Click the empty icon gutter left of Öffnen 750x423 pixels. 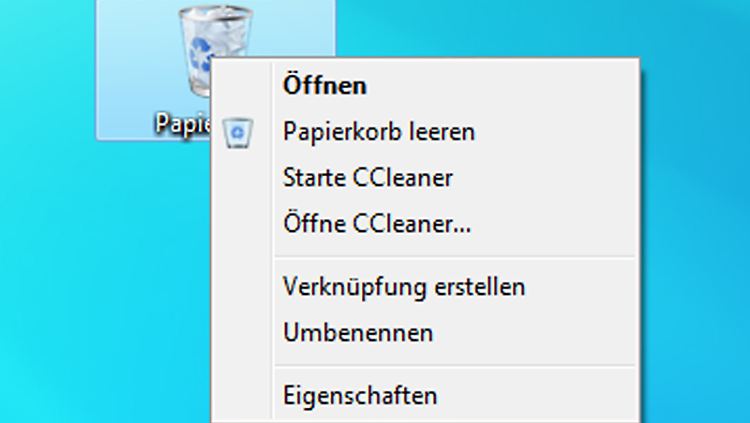coord(242,86)
